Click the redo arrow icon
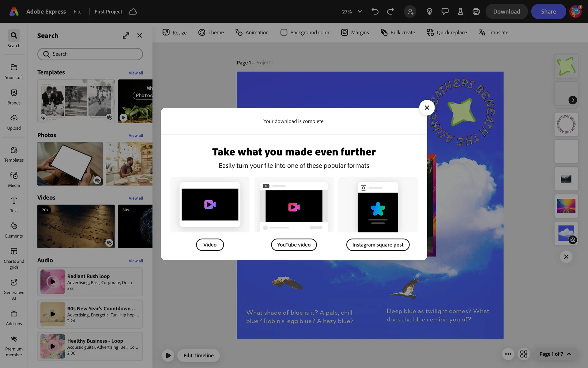Image resolution: width=588 pixels, height=368 pixels. click(x=390, y=12)
